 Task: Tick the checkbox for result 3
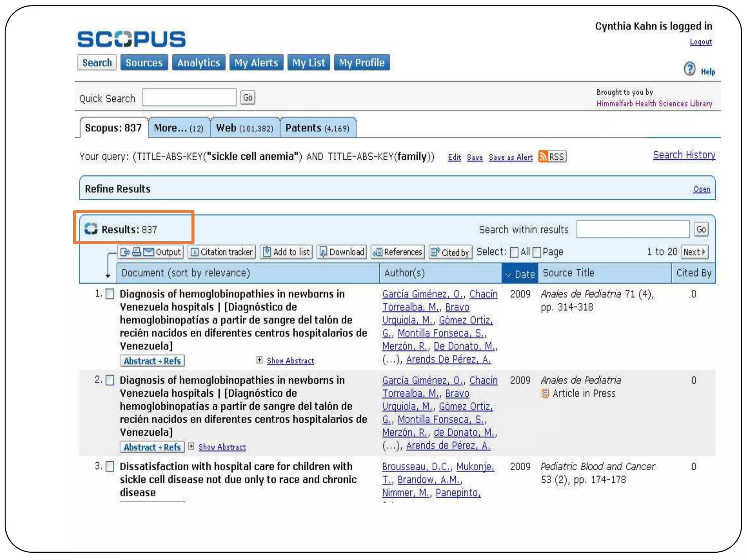110,466
